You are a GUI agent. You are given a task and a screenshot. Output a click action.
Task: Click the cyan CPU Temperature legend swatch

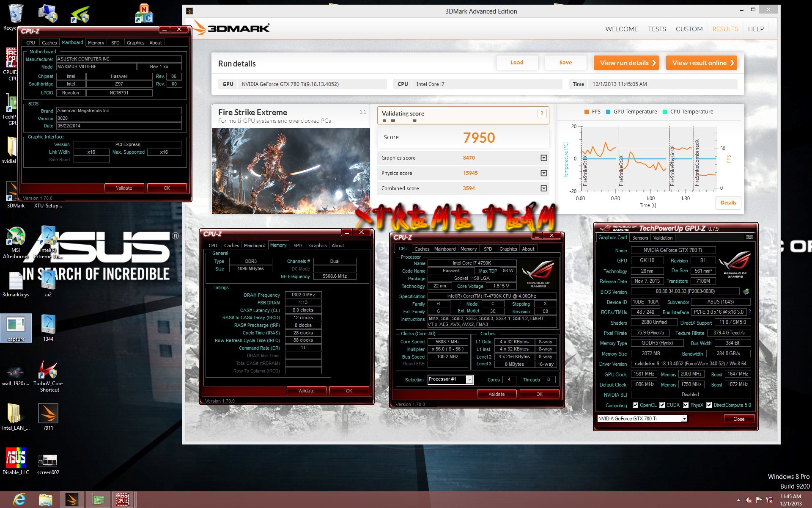[x=665, y=112]
